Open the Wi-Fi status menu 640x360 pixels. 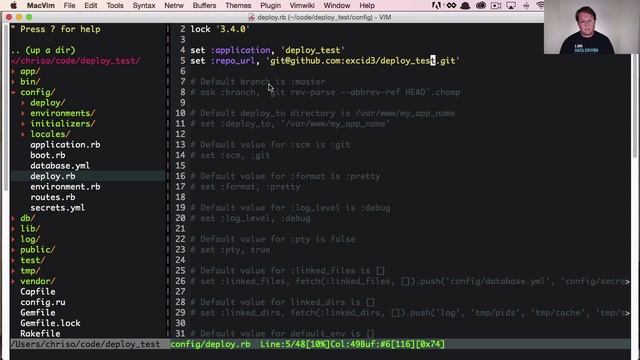(540, 5)
